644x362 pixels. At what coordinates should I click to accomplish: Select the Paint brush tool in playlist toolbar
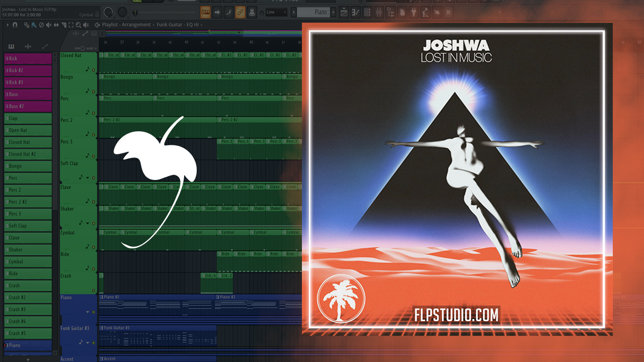coord(33,25)
